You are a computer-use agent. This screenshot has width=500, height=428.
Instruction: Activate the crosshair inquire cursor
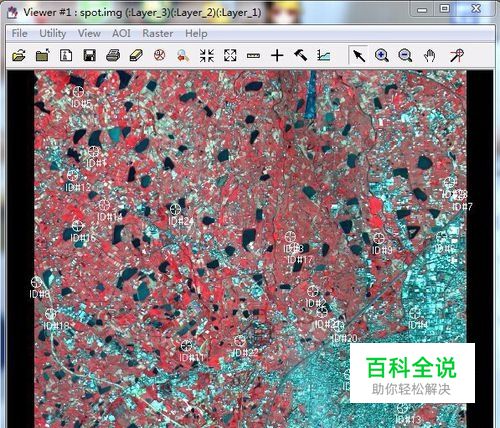277,55
